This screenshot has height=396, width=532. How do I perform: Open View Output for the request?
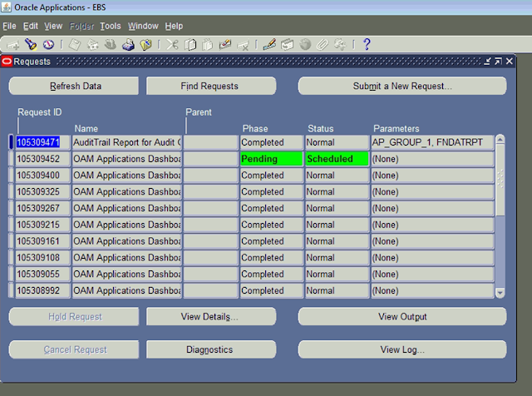tap(401, 316)
